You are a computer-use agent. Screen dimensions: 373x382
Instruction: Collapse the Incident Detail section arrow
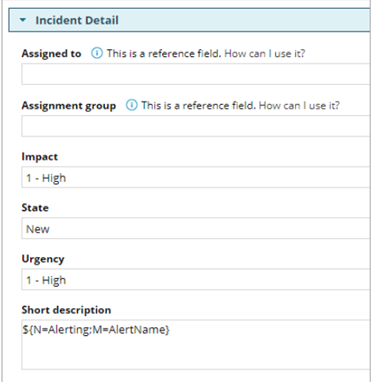pyautogui.click(x=23, y=20)
